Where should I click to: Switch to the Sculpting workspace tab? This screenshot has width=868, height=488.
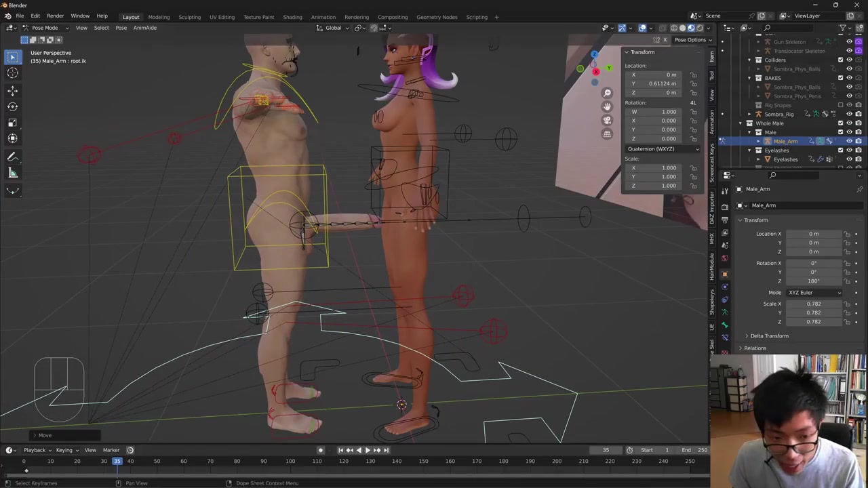coord(189,17)
